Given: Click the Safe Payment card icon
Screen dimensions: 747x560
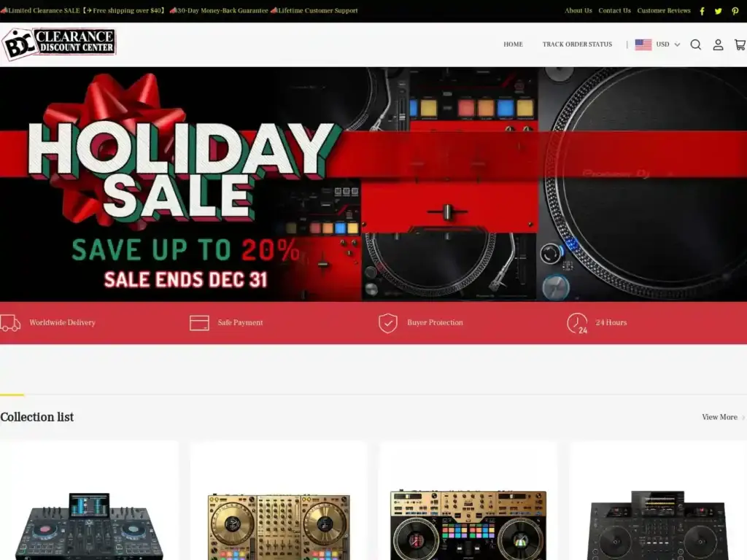Looking at the screenshot, I should (x=199, y=323).
